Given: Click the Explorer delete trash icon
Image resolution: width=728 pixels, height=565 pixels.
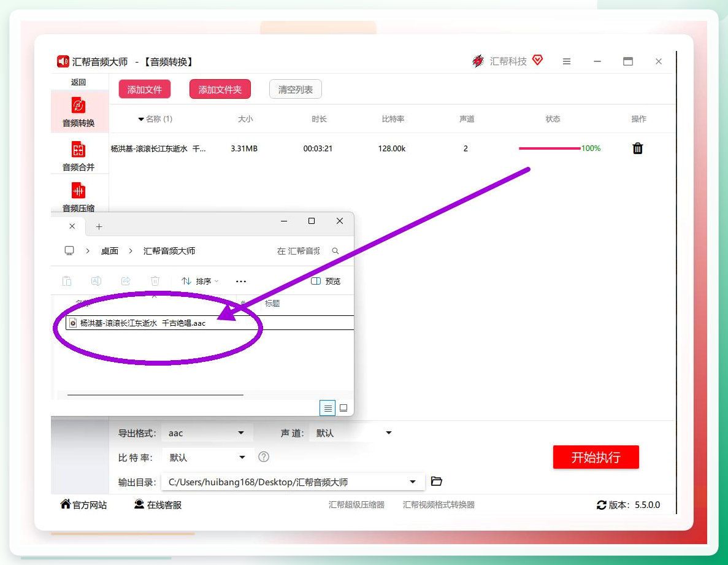Looking at the screenshot, I should pos(155,281).
